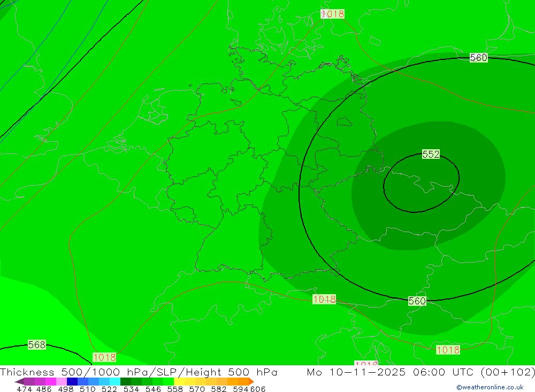Image resolution: width=535 pixels, height=392 pixels.
Task: Click the 534 legend value
Action: [x=131, y=389]
